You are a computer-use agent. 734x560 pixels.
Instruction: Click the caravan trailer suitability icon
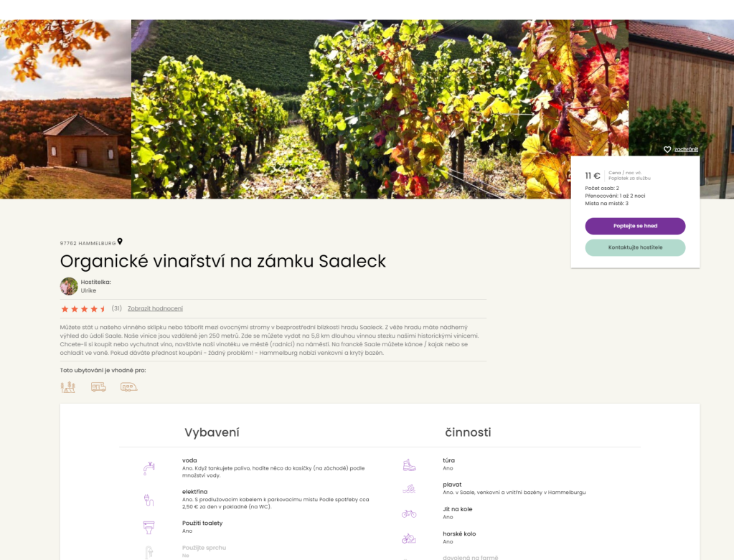click(128, 387)
